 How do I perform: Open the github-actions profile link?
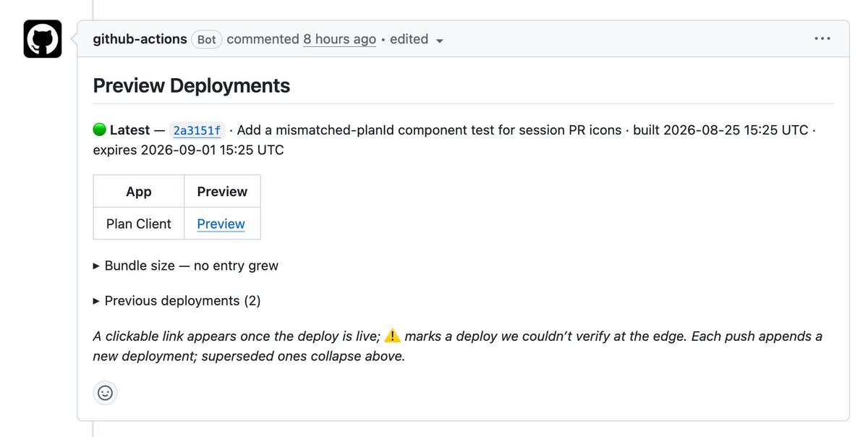140,39
